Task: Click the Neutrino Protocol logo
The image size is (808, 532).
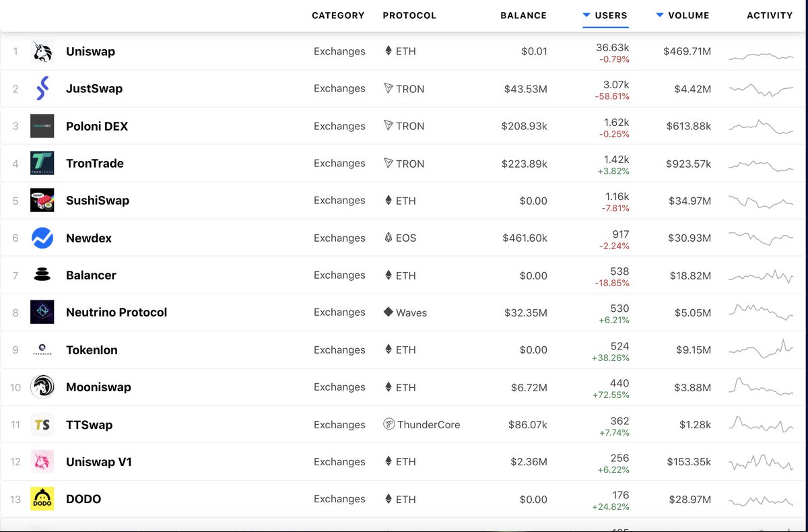Action: [x=42, y=312]
